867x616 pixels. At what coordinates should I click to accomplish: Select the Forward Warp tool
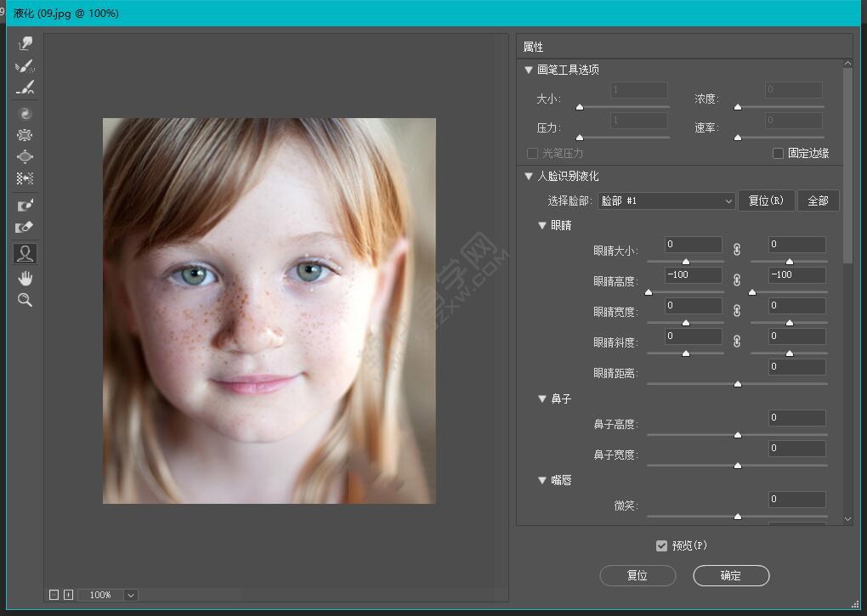point(25,43)
